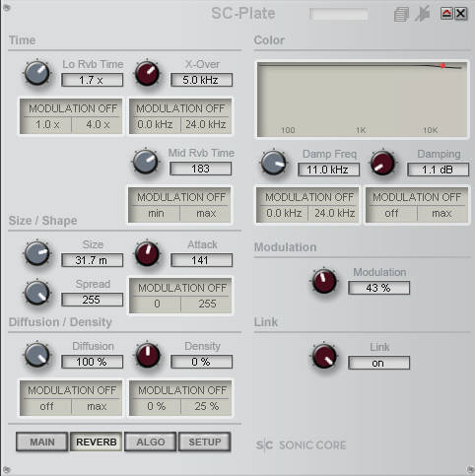
Task: Click the Spread knob
Action: tap(37, 293)
